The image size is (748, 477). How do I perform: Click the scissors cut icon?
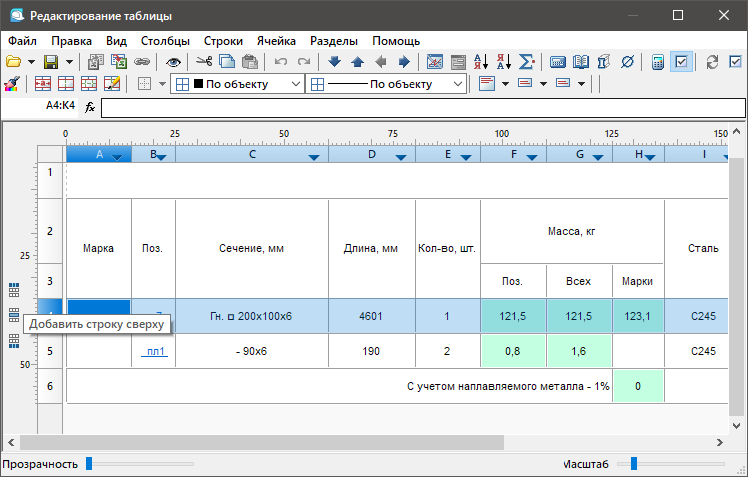pos(204,62)
